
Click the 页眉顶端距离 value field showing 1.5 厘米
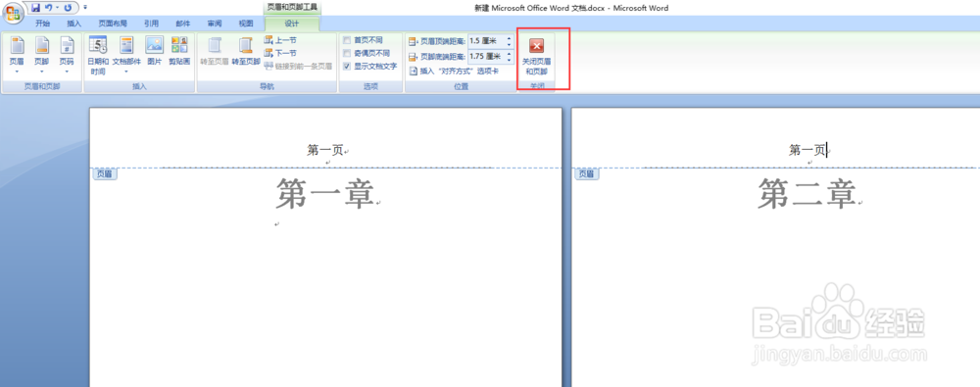(486, 41)
